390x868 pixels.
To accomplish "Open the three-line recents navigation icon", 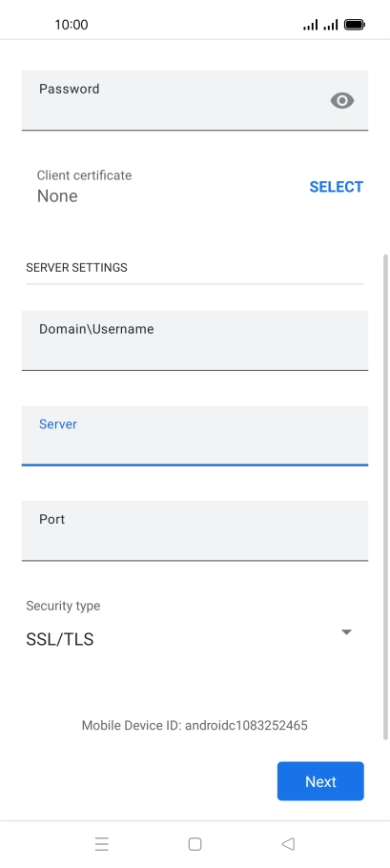I will tap(102, 843).
